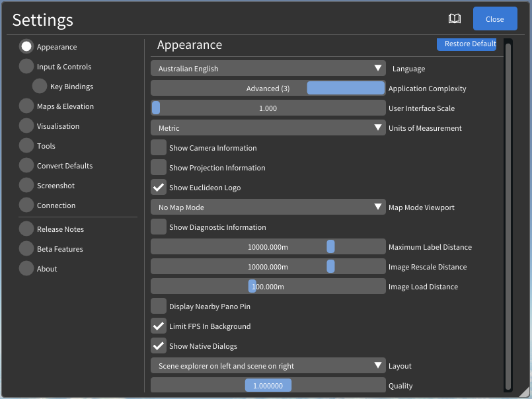This screenshot has width=532, height=399.
Task: Switch to Maps & Elevation settings
Action: 26,106
